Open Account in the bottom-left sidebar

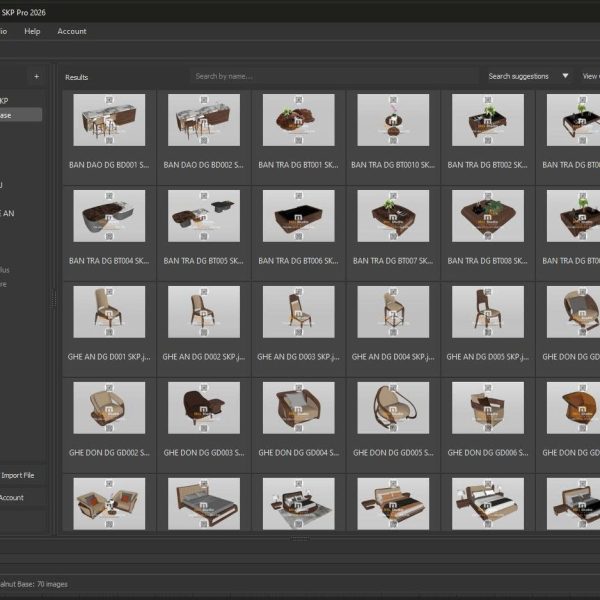point(11,497)
